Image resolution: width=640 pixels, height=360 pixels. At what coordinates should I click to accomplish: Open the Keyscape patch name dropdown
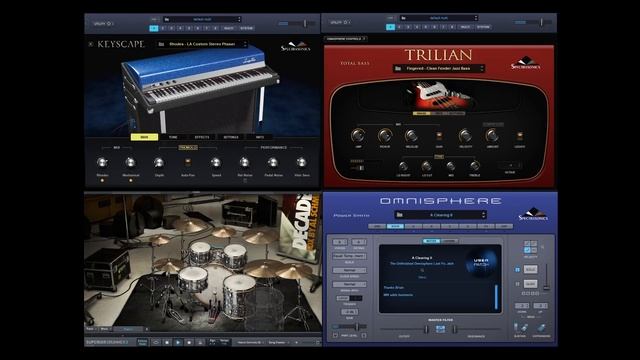tap(202, 44)
